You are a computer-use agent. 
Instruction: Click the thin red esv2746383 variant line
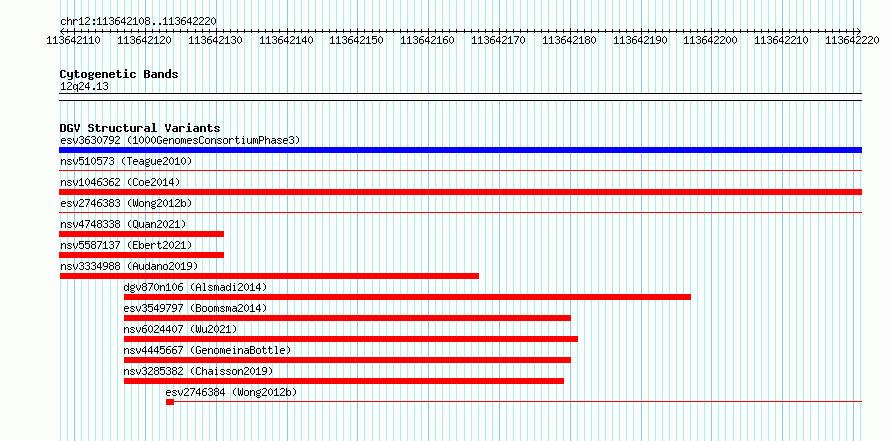[460, 212]
